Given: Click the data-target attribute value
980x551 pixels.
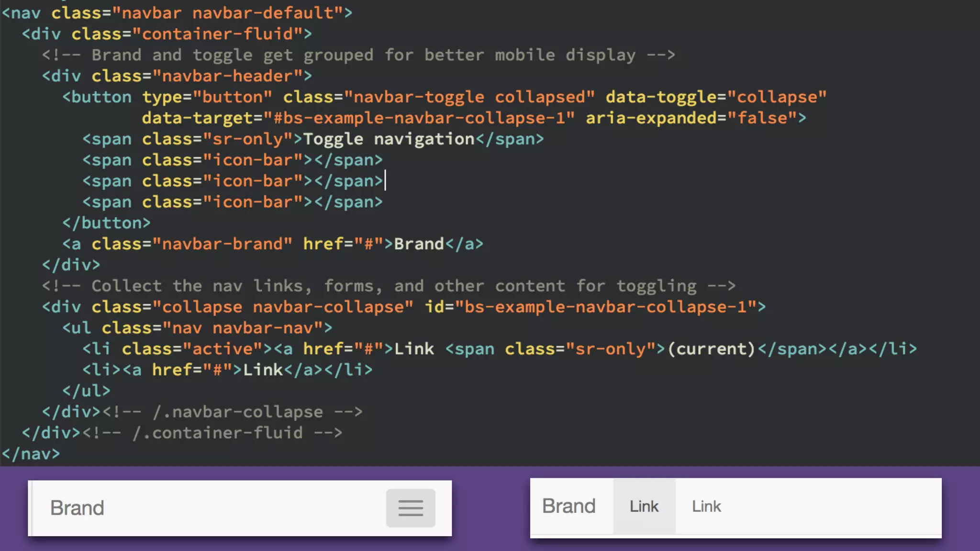Looking at the screenshot, I should coord(419,118).
